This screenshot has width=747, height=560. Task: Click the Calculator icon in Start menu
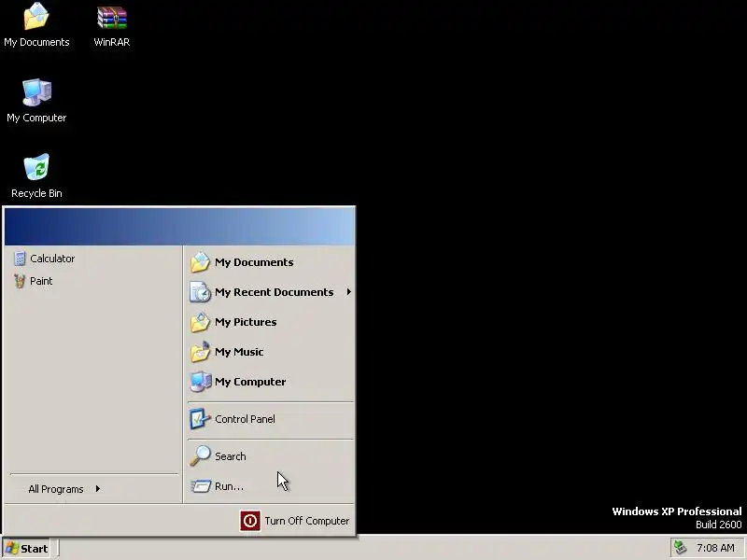(20, 259)
